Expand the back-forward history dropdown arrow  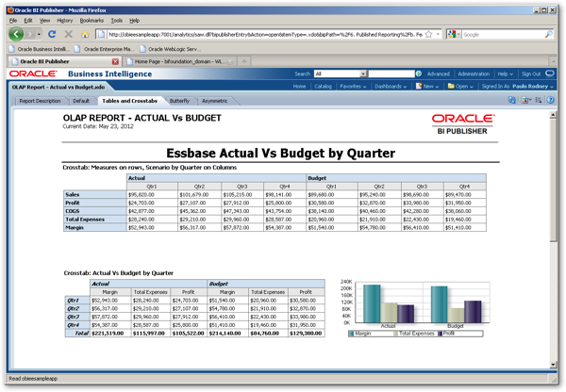(39, 35)
